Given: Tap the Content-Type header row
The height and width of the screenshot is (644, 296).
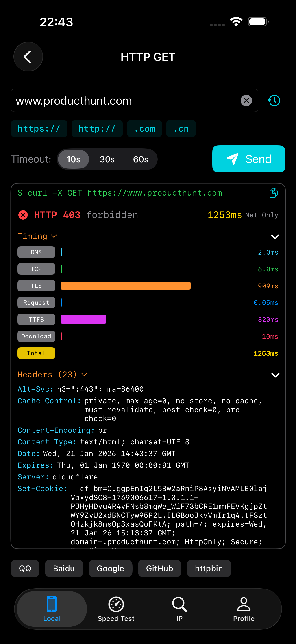Looking at the screenshot, I should tap(103, 442).
